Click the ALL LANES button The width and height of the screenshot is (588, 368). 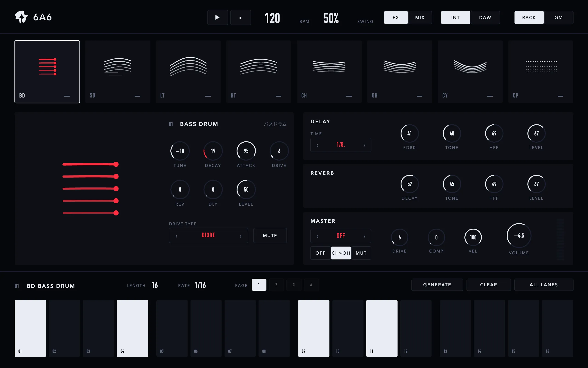click(544, 285)
